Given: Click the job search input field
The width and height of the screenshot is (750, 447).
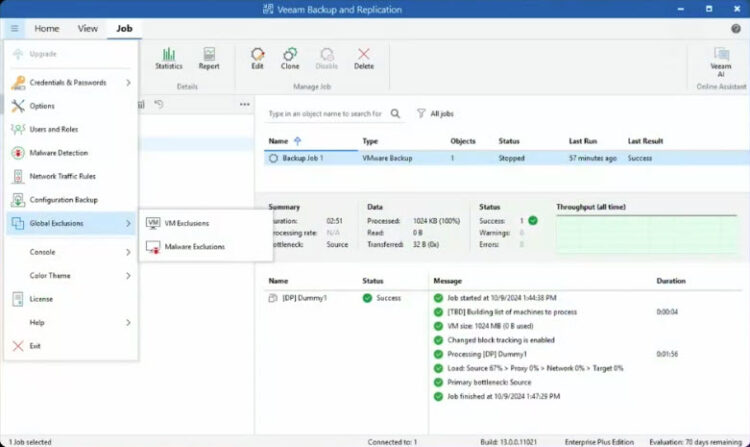Looking at the screenshot, I should click(x=324, y=114).
